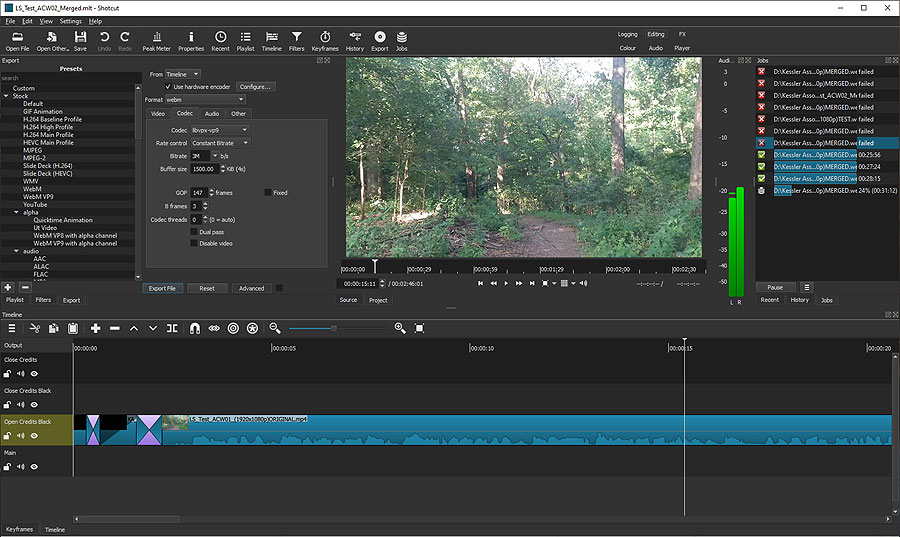The image size is (900, 537).
Task: Switch to the Video export tab
Action: pyautogui.click(x=157, y=114)
